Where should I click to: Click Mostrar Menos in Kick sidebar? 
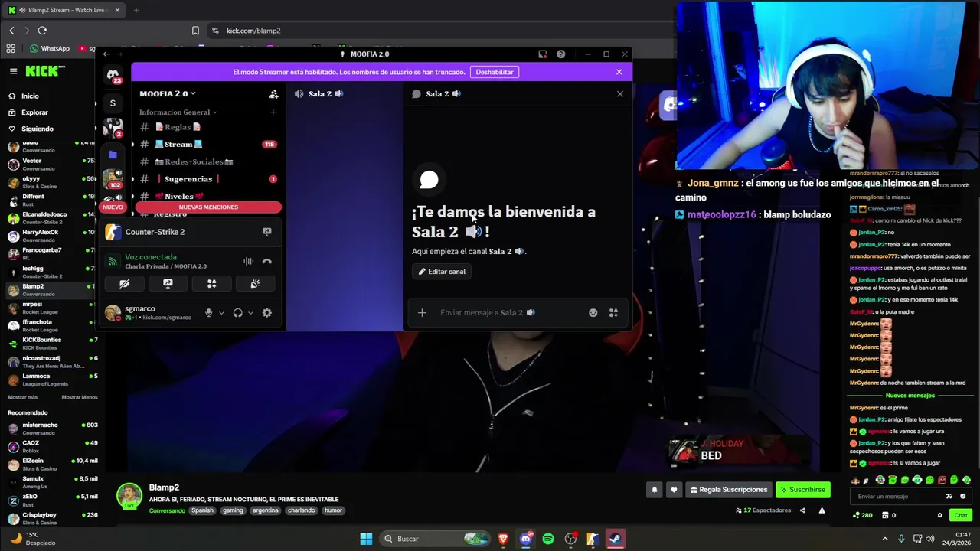click(x=80, y=397)
